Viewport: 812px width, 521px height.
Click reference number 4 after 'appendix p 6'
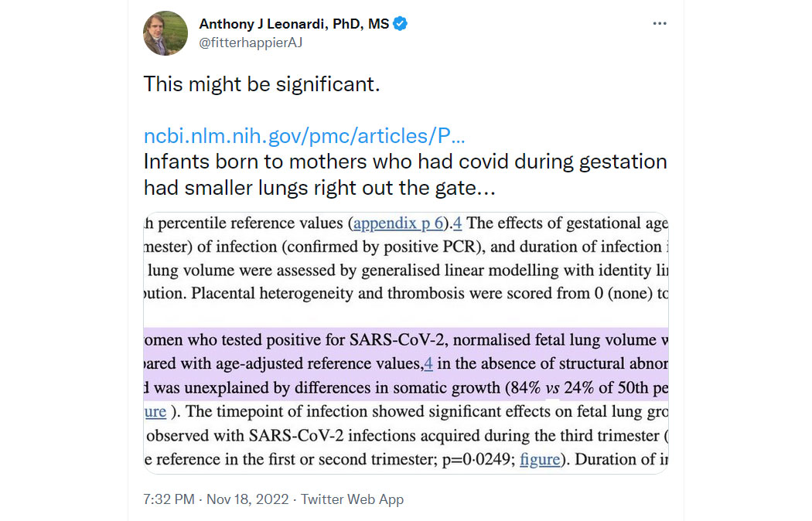(x=457, y=223)
